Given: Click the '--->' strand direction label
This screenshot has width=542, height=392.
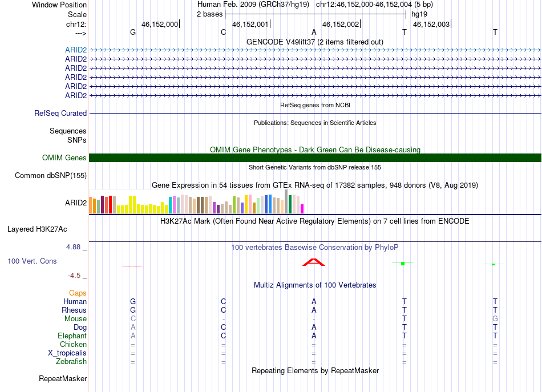Looking at the screenshot, I should tap(80, 33).
